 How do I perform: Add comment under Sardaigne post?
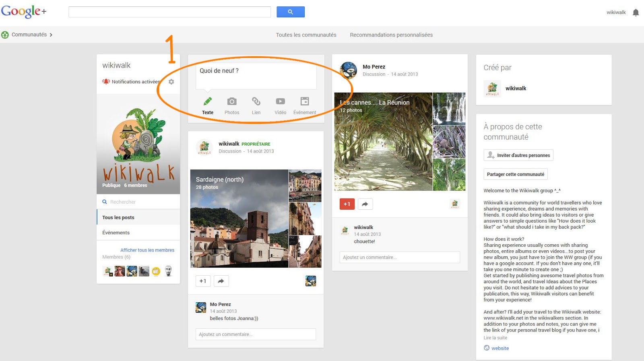[256, 334]
